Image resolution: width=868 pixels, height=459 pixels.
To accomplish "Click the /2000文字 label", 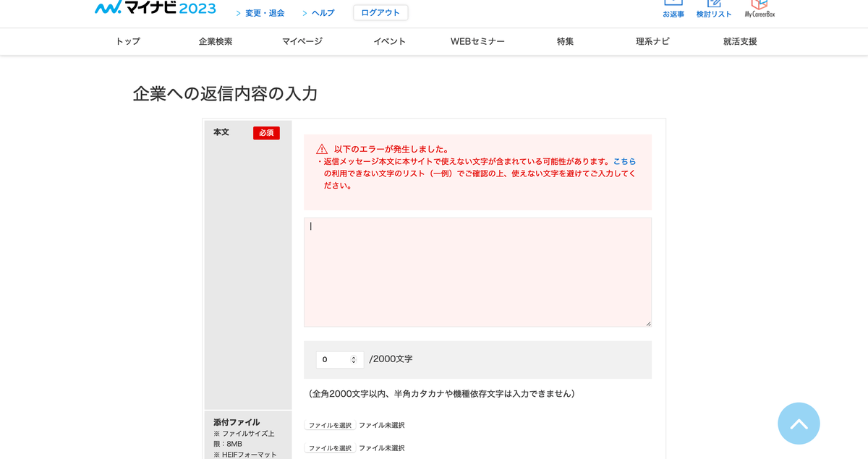I will (x=391, y=359).
